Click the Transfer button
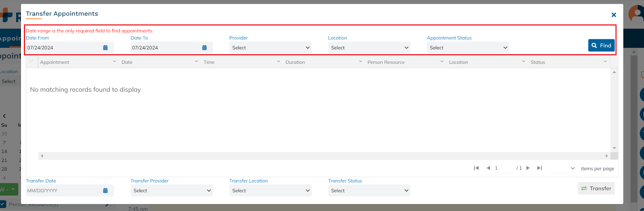The width and height of the screenshot is (644, 211). (596, 188)
